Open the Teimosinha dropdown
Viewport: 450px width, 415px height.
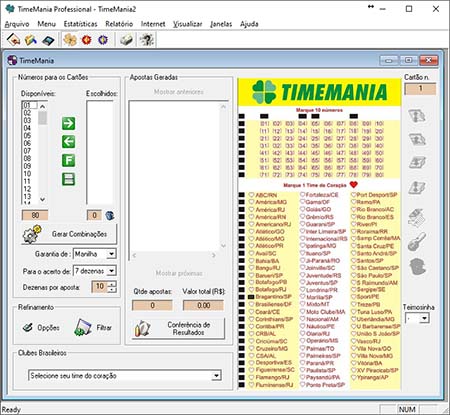424,318
